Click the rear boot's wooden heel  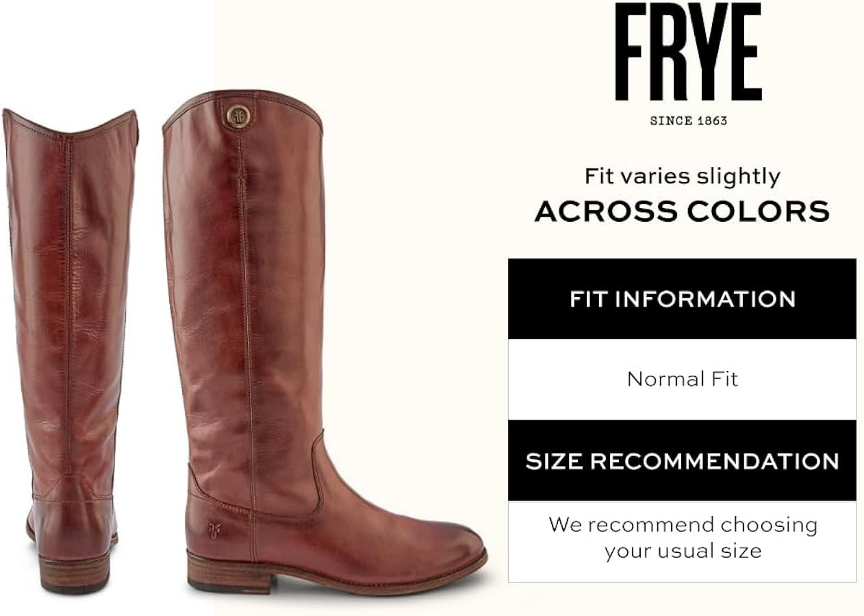(x=74, y=572)
